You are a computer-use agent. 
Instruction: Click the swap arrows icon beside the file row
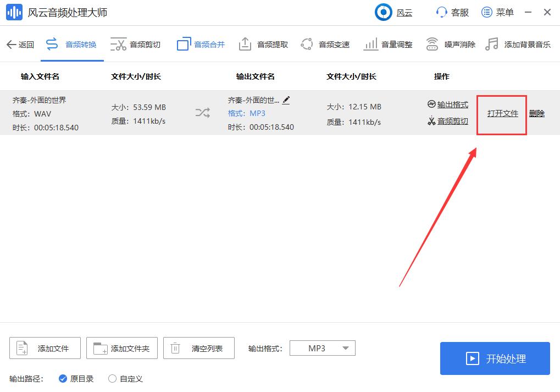point(202,112)
